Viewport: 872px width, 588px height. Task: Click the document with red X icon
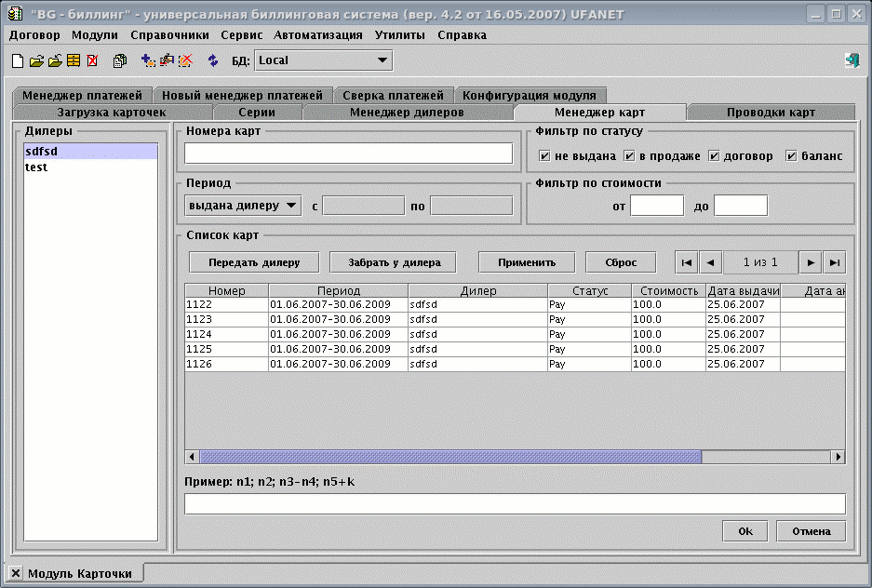tap(92, 60)
